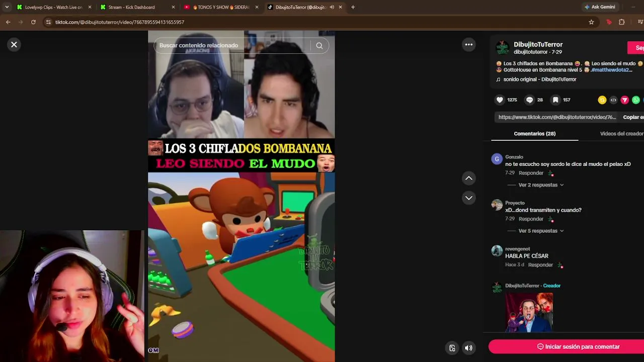Close the Lovelywp Clips tab
This screenshot has width=644, height=362.
tap(90, 7)
